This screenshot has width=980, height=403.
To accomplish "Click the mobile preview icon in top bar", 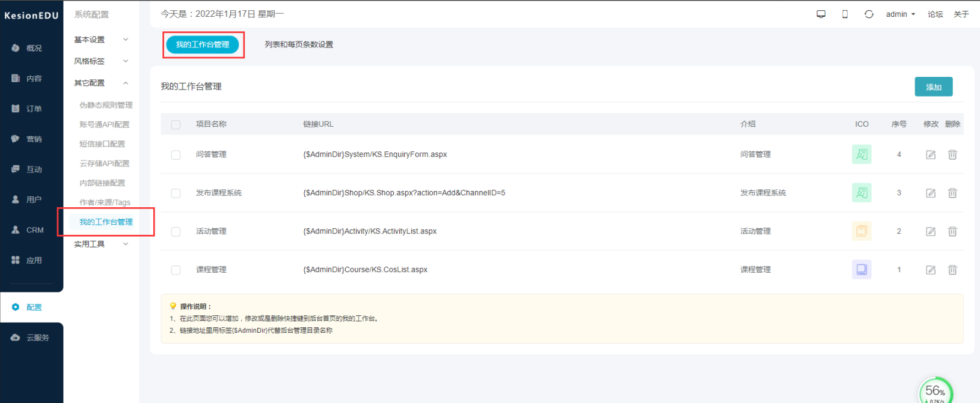I will pyautogui.click(x=845, y=14).
